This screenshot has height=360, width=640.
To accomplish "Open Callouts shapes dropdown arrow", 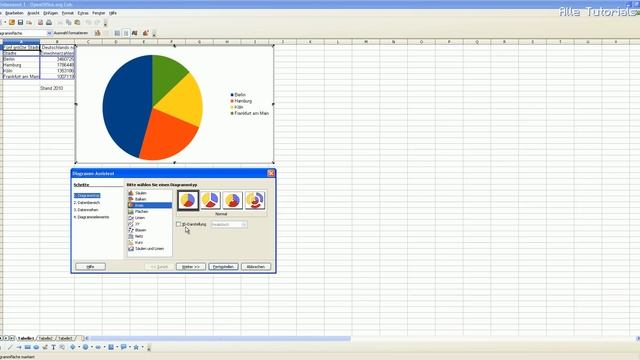I will [130, 347].
